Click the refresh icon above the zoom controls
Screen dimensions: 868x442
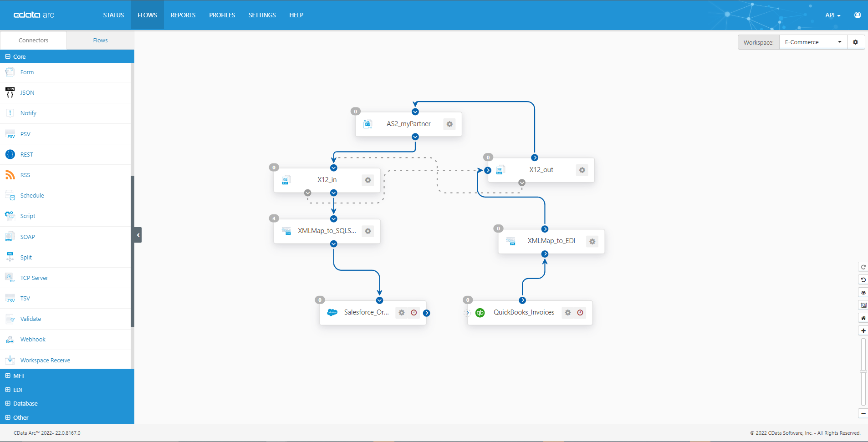(x=863, y=267)
